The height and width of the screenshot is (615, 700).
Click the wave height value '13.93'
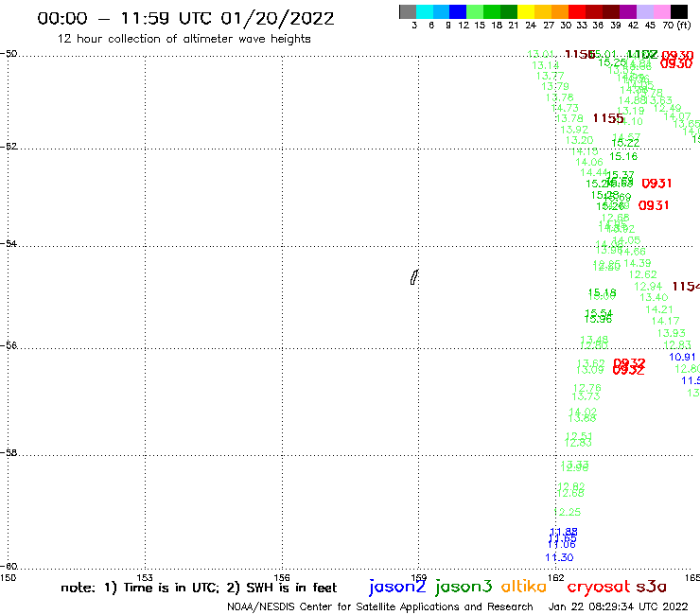671,333
